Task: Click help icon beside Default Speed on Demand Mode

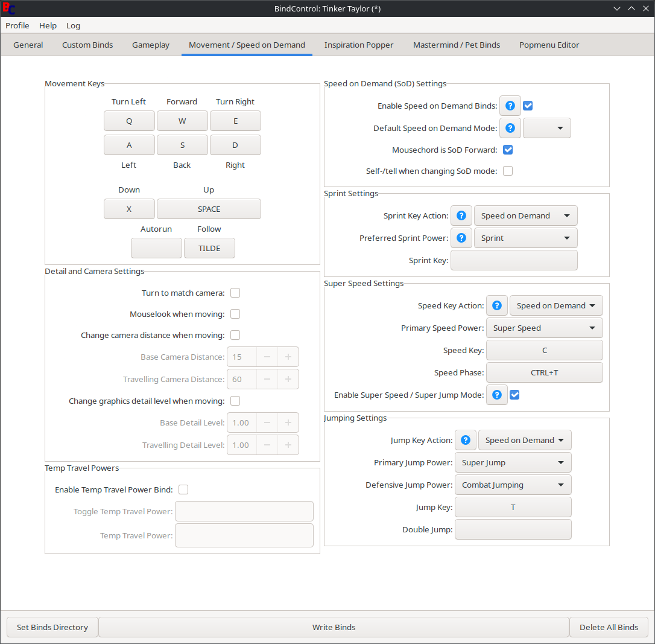Action: (x=510, y=128)
